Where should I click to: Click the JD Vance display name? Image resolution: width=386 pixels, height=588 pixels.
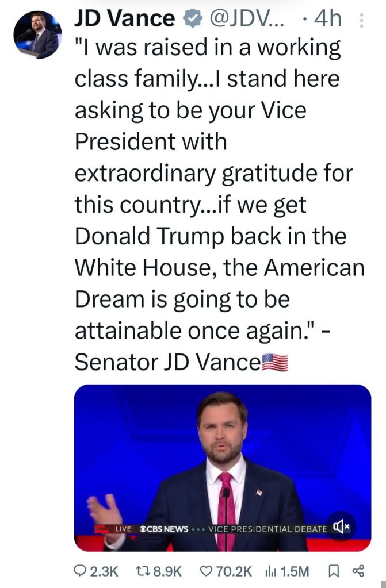click(x=124, y=19)
